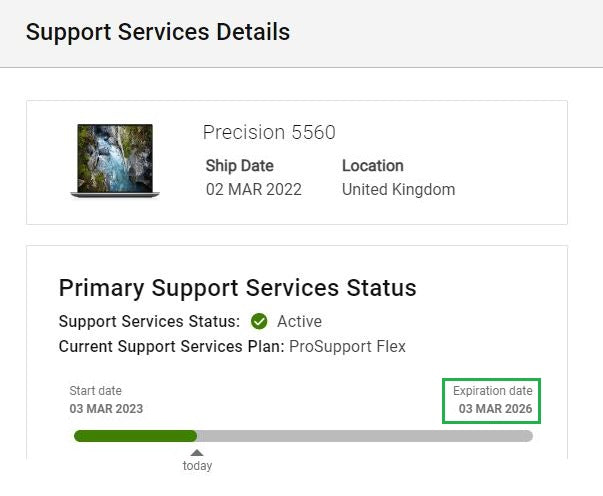The height and width of the screenshot is (496, 603).
Task: Click the Start date label
Action: tap(95, 391)
